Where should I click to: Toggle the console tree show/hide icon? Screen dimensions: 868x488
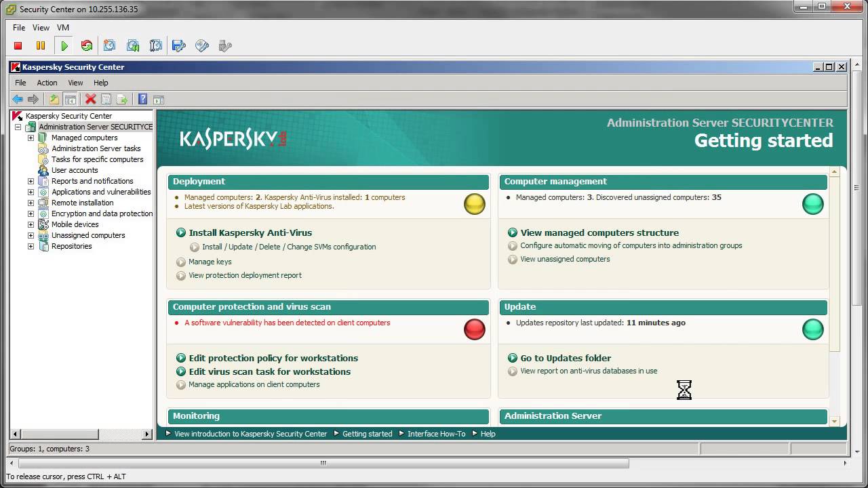70,100
